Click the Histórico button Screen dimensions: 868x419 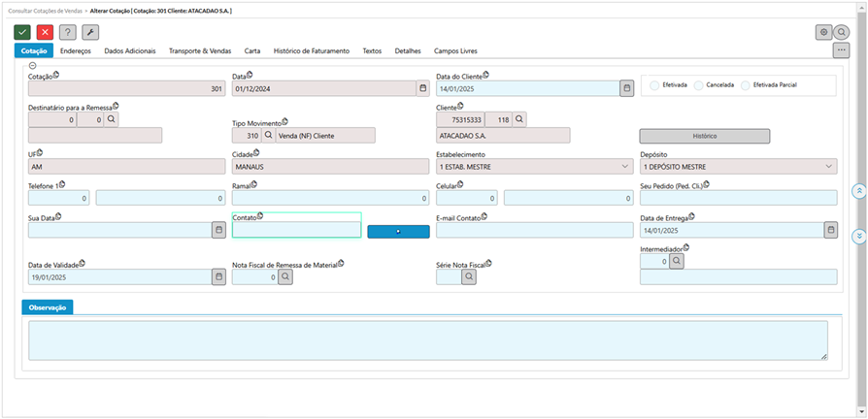[704, 136]
